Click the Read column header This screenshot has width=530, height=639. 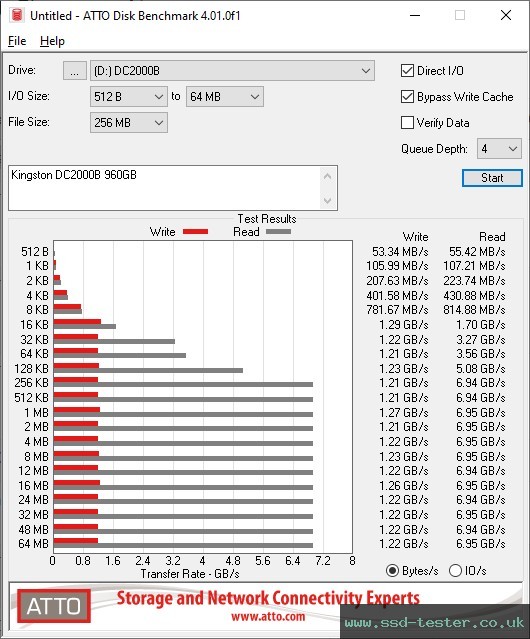(492, 237)
